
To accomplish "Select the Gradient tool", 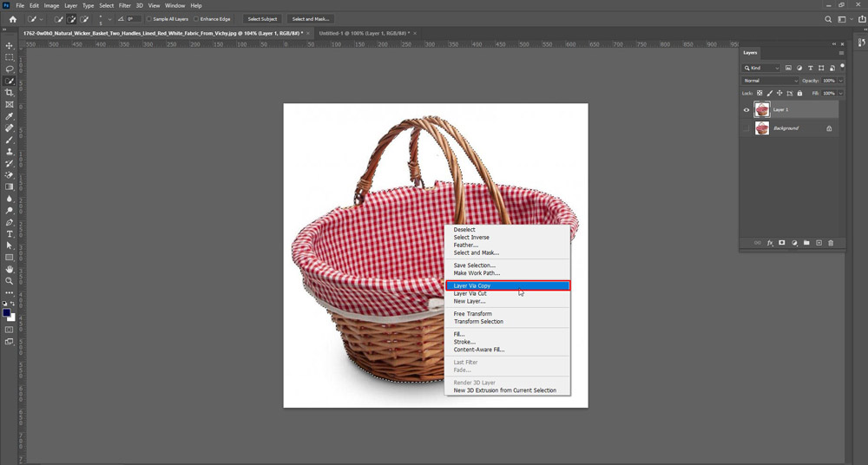I will point(10,187).
